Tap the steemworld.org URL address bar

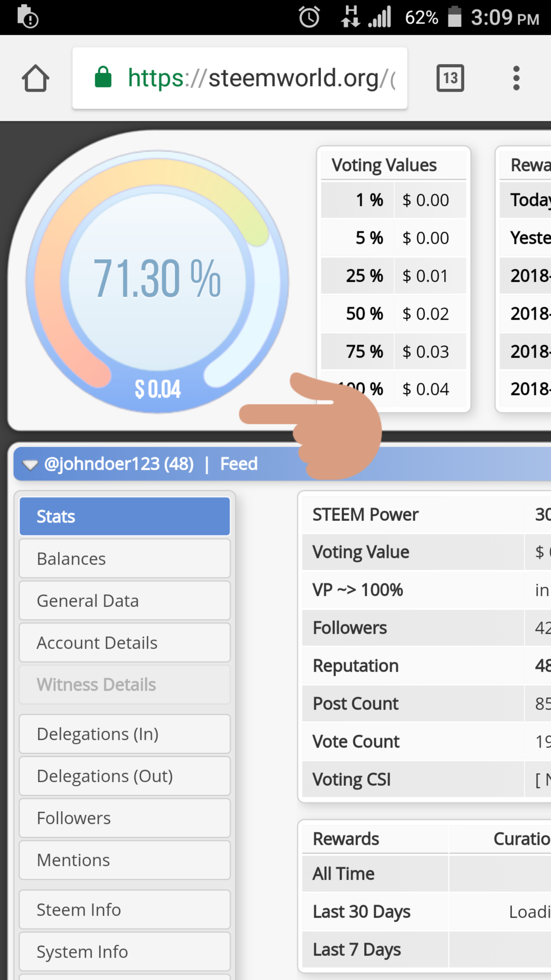pos(240,78)
